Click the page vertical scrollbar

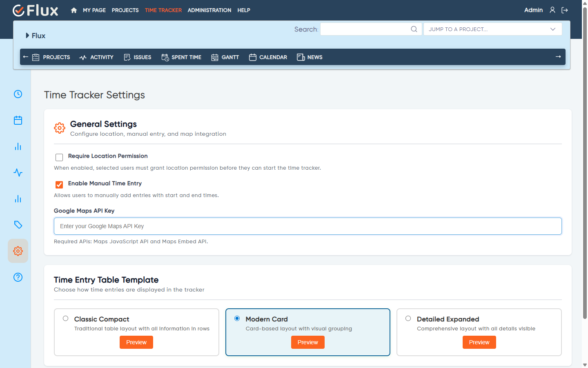point(585,164)
